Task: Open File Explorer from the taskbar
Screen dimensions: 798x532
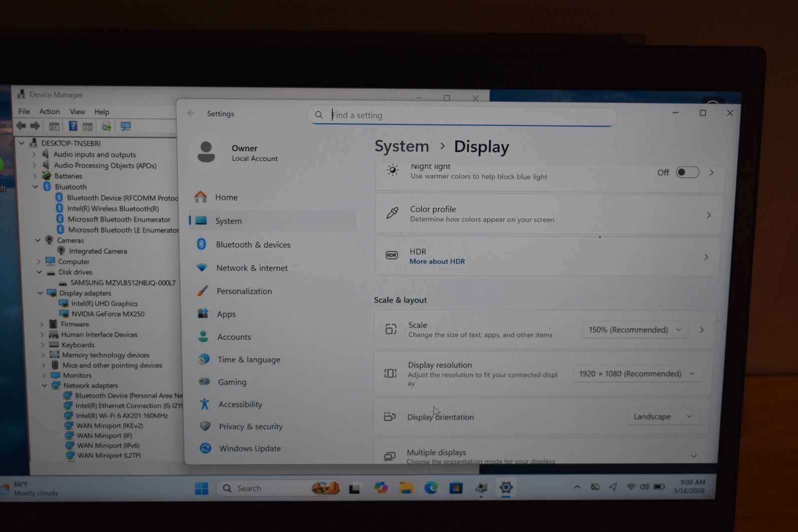Action: point(406,488)
